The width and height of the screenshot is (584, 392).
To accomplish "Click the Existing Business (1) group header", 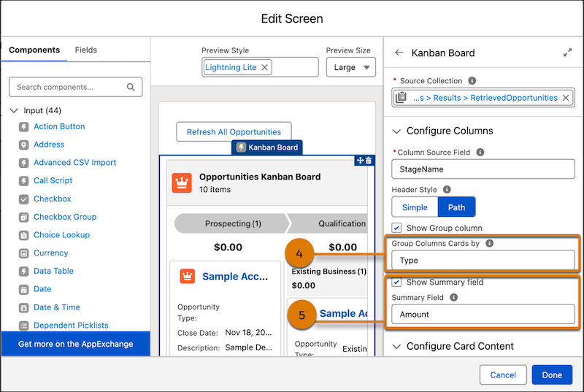I will [x=329, y=272].
